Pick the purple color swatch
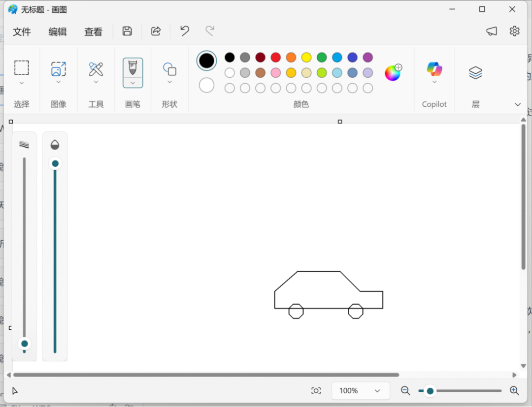 368,57
